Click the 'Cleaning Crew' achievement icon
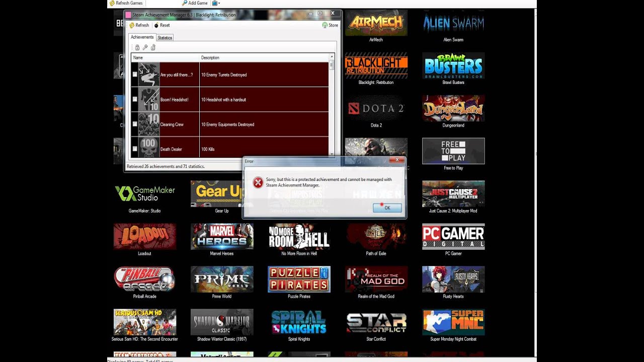Screen dimensions: 644x362 [x=149, y=124]
